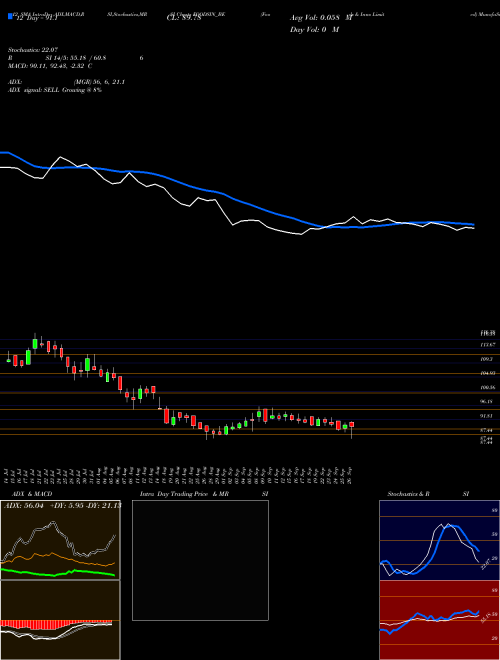This screenshot has height=660, width=500.
Task: Click the 113.67 price axis label
Action: click(487, 345)
